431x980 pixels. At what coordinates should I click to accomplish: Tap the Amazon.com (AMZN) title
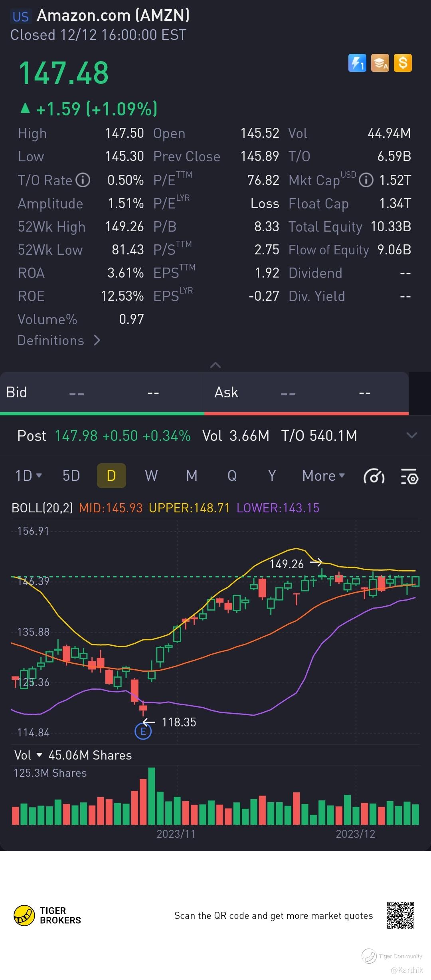tap(113, 16)
